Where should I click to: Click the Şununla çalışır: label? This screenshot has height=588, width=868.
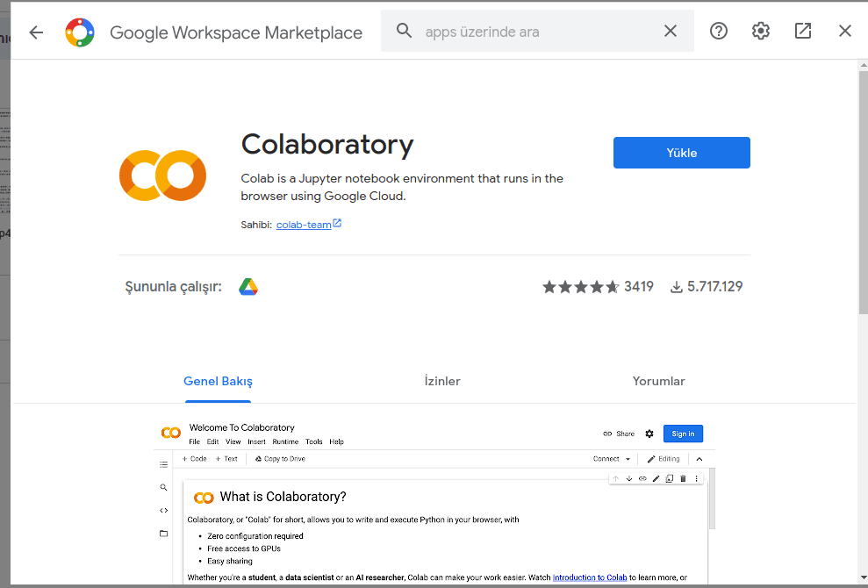click(173, 287)
